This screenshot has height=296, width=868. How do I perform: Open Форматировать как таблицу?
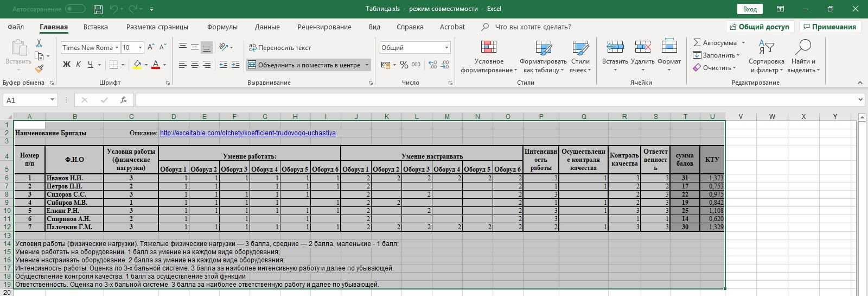pos(543,56)
